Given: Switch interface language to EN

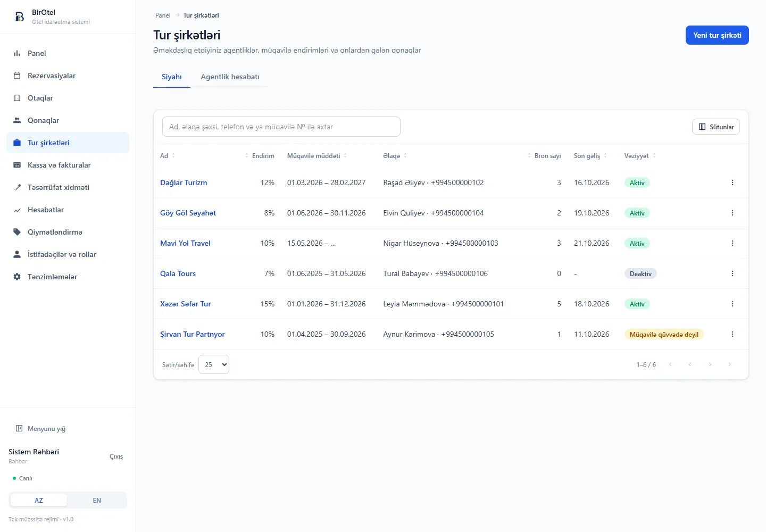Looking at the screenshot, I should click(97, 500).
